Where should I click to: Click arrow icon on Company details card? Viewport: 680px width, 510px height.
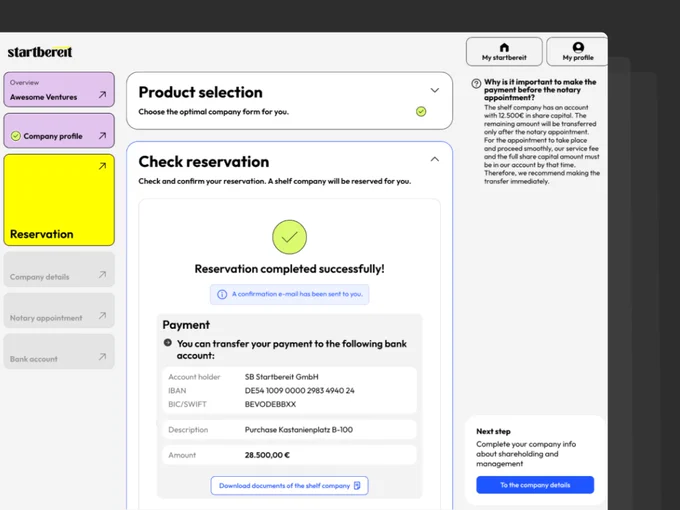point(102,275)
